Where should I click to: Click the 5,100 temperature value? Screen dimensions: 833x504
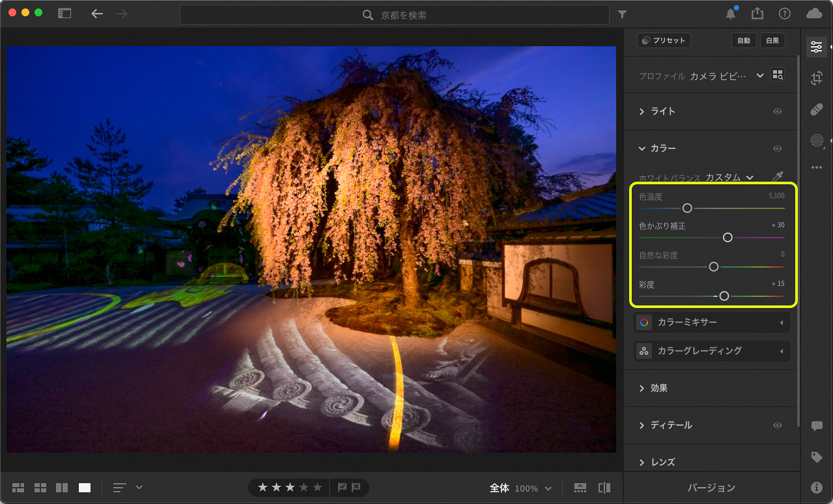776,196
